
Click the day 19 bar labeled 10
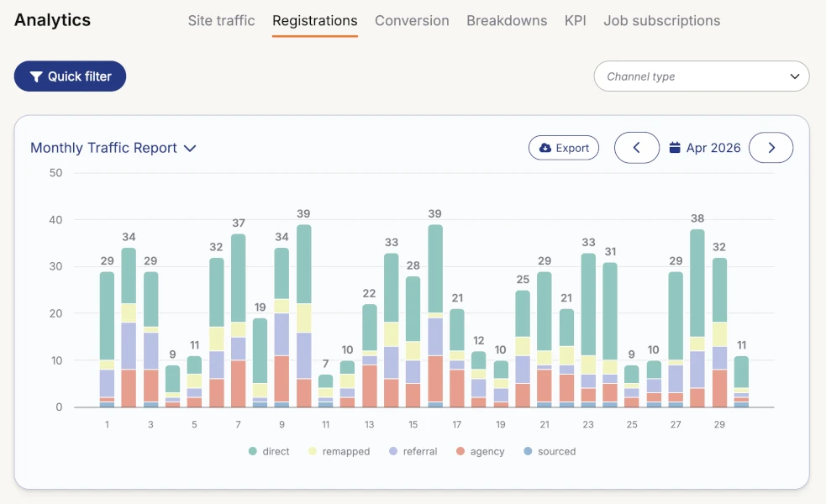point(501,384)
